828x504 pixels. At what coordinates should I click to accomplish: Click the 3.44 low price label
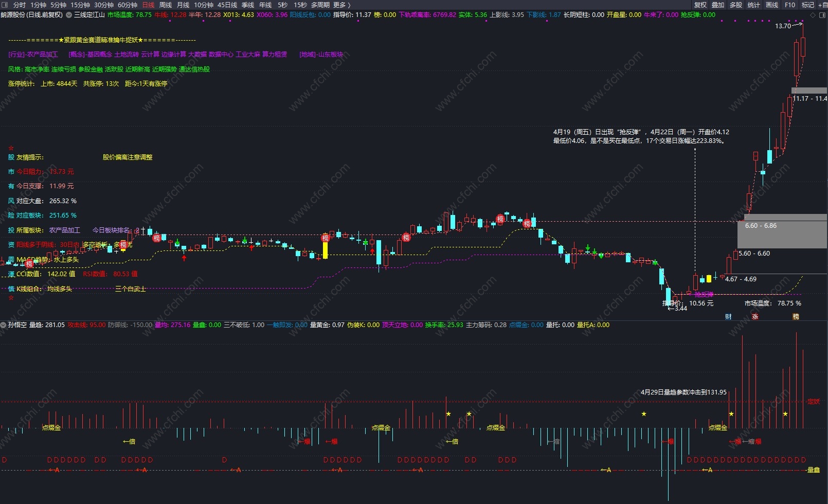[680, 309]
